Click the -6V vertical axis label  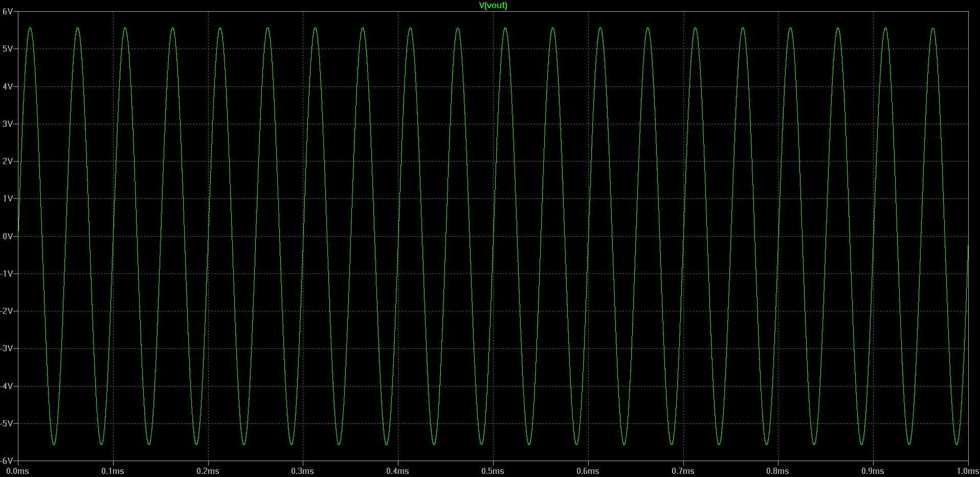point(6,461)
